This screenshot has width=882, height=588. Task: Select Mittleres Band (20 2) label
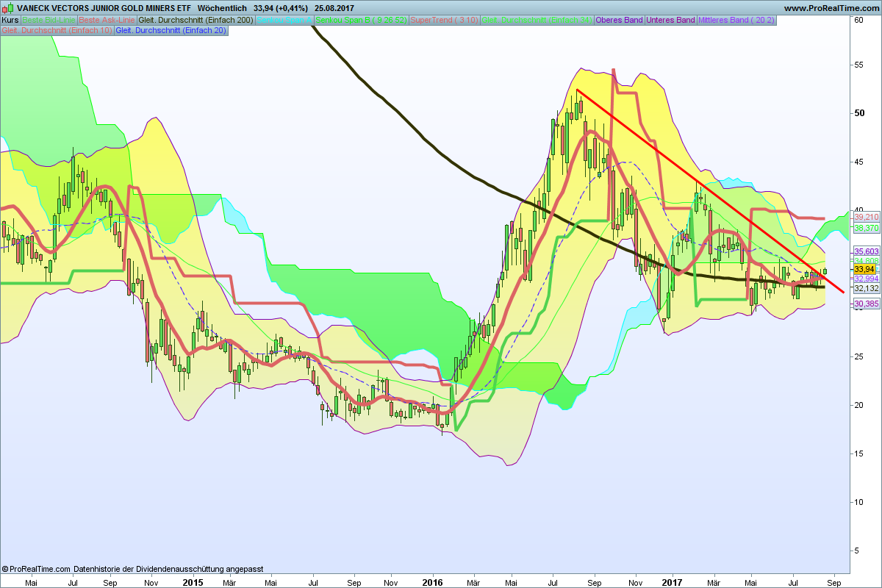(736, 20)
